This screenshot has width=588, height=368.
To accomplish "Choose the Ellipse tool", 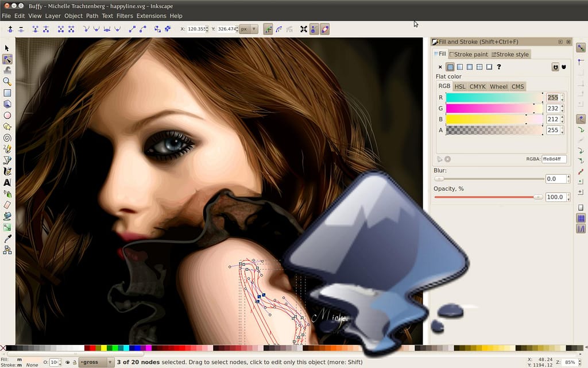I will pos(7,115).
